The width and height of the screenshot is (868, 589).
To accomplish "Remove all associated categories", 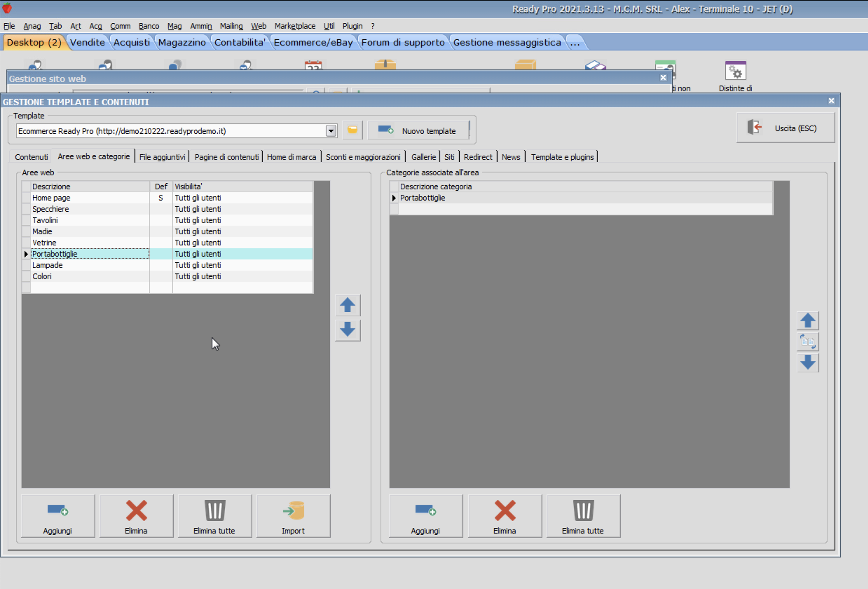I will pos(583,516).
